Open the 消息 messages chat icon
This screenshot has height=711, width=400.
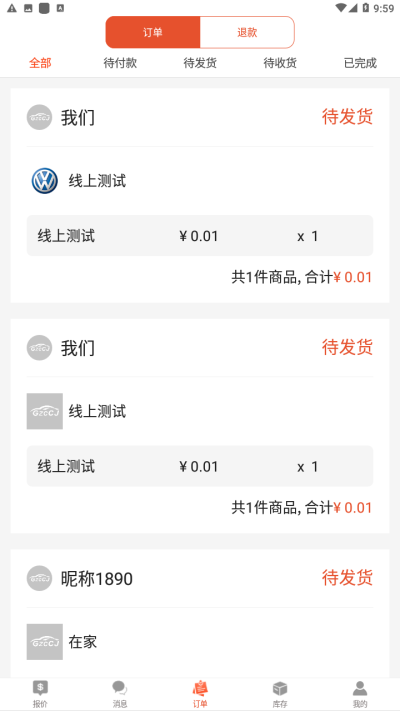[x=120, y=689]
